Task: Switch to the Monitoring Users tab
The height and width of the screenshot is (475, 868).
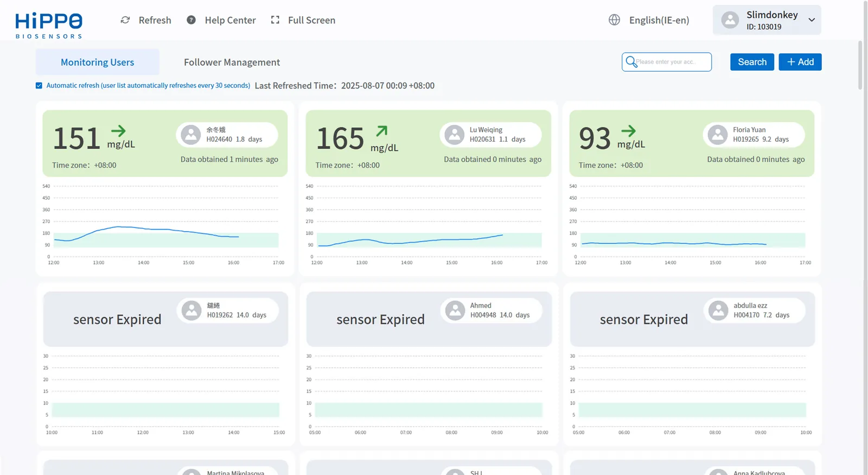Action: [98, 62]
